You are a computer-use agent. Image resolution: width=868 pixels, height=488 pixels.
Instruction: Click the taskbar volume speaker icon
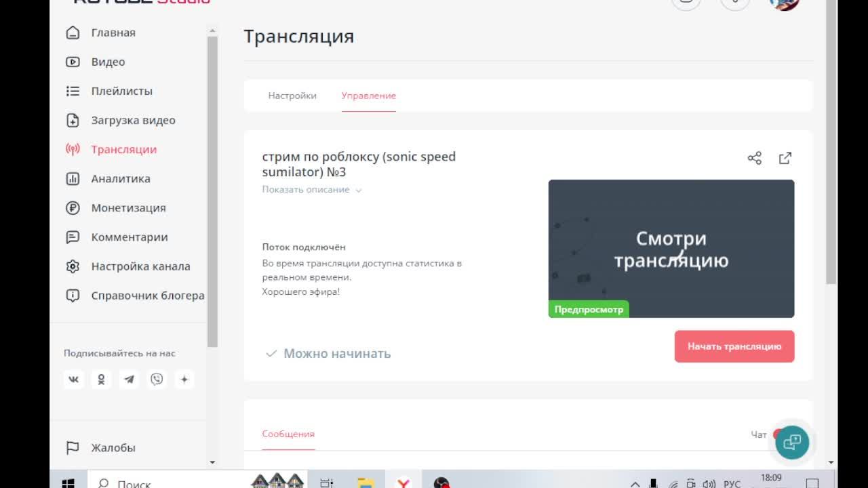[x=709, y=484]
